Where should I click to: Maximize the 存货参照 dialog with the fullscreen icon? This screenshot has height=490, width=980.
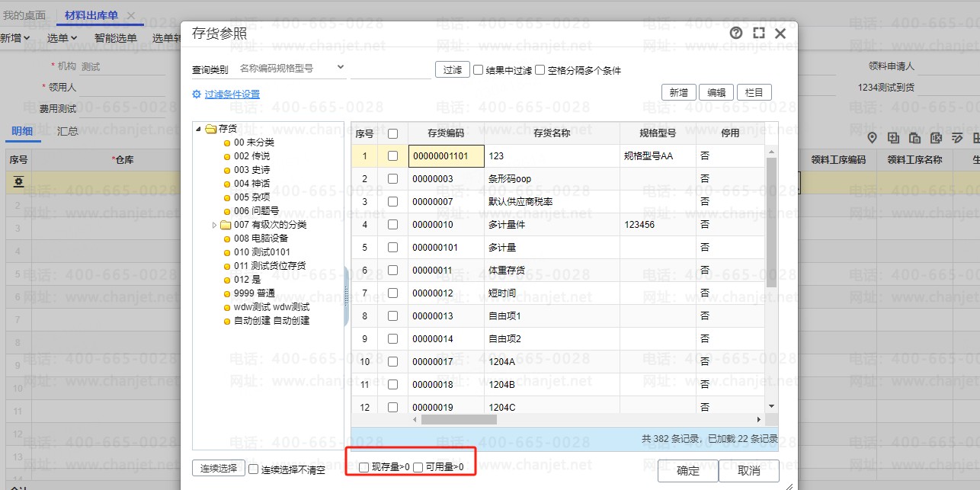758,34
